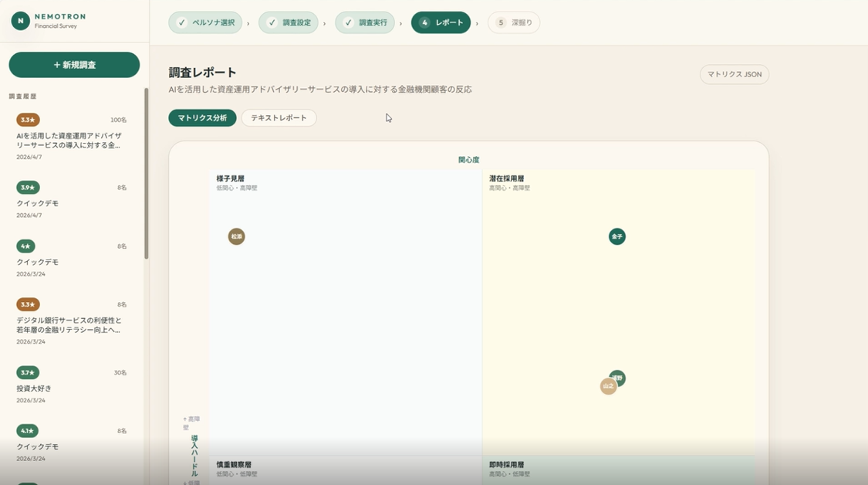This screenshot has height=485, width=868.
Task: Open the ペルソナ選択 step
Action: tap(205, 22)
